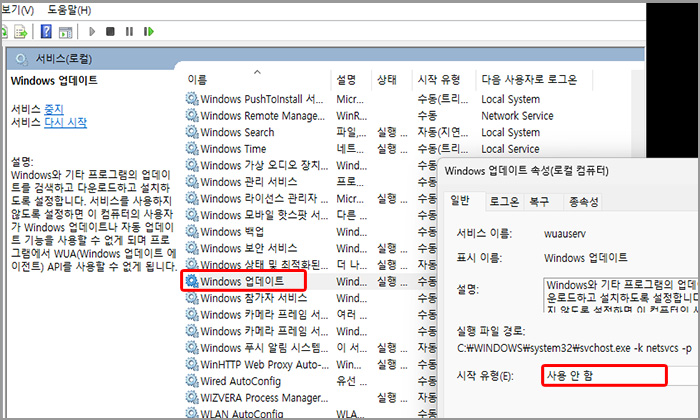The image size is (700, 420).
Task: Click the properties pane toolbar icon
Action: pos(65,32)
